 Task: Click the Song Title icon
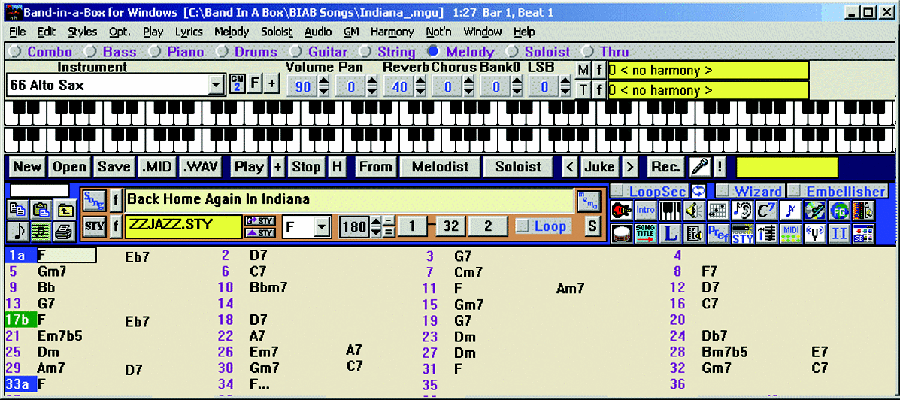pyautogui.click(x=645, y=234)
